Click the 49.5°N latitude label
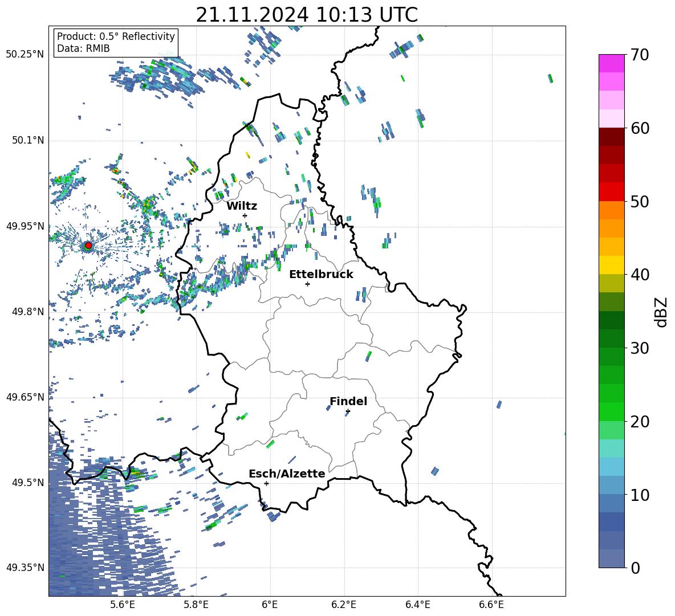Screen dimensions: 675x616 click(27, 483)
